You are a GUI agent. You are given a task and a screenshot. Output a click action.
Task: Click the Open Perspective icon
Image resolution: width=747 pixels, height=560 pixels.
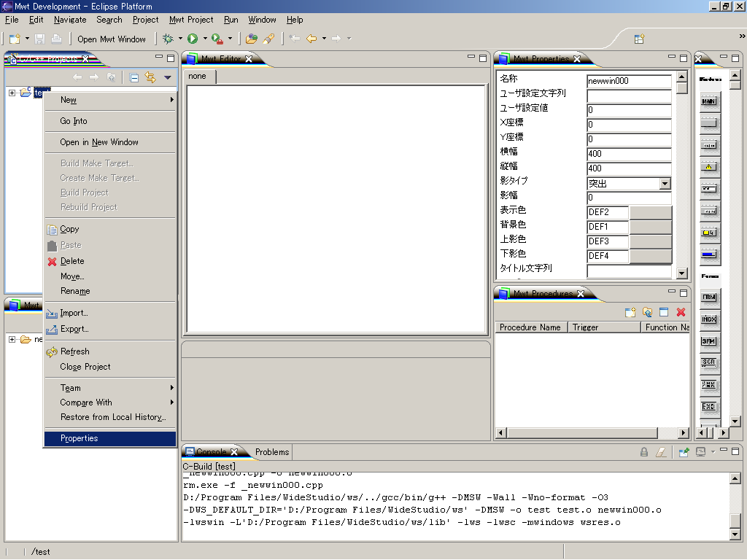639,39
